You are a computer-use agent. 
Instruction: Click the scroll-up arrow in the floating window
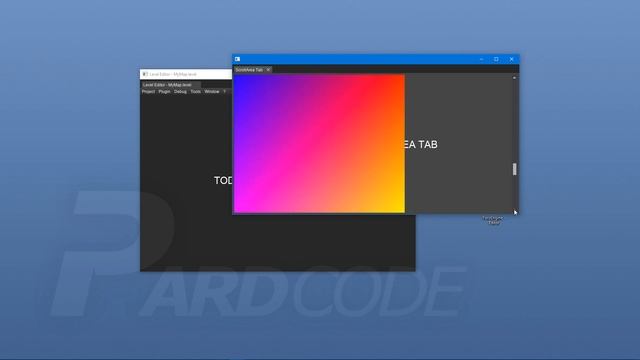514,78
